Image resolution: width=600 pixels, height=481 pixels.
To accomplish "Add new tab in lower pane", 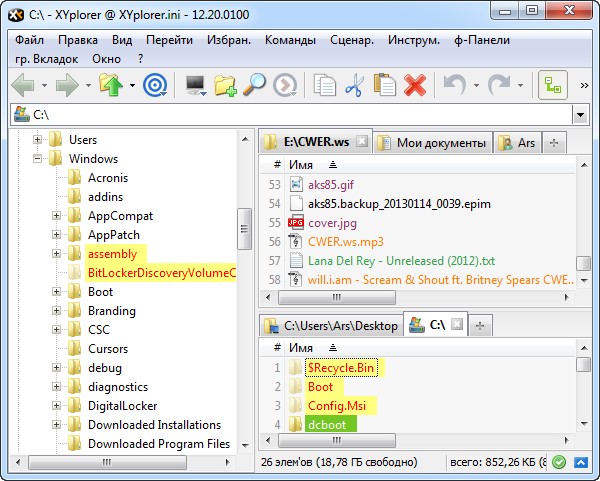I will click(x=480, y=325).
